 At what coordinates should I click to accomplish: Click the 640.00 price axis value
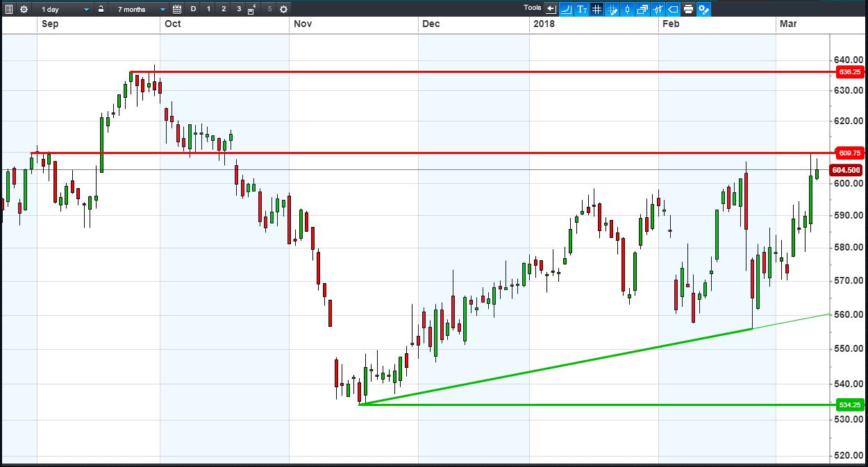click(x=849, y=60)
